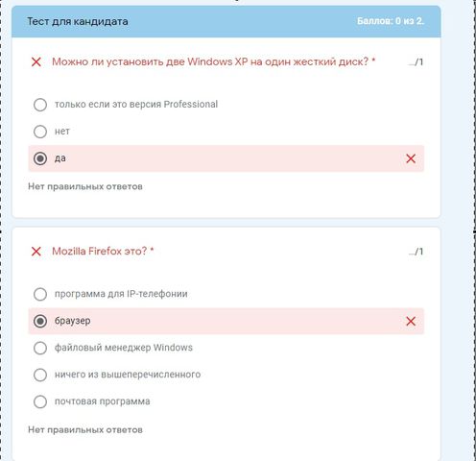
Task: Click the red X beside the Mozilla Firefox question
Action: (36, 252)
